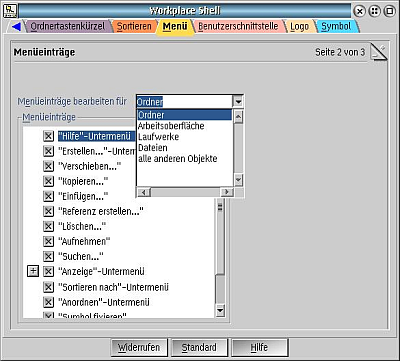Choose Ordner in the dropdown list

coord(184,115)
